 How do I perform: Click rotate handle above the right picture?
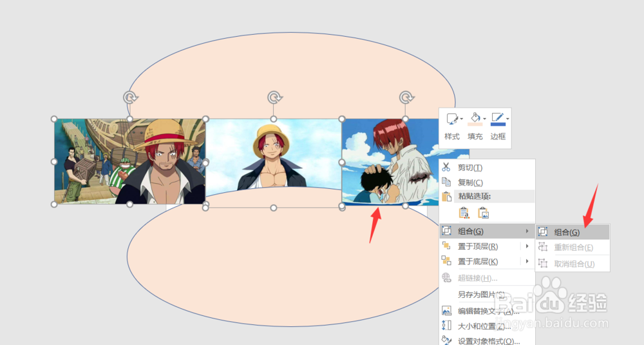coord(406,97)
